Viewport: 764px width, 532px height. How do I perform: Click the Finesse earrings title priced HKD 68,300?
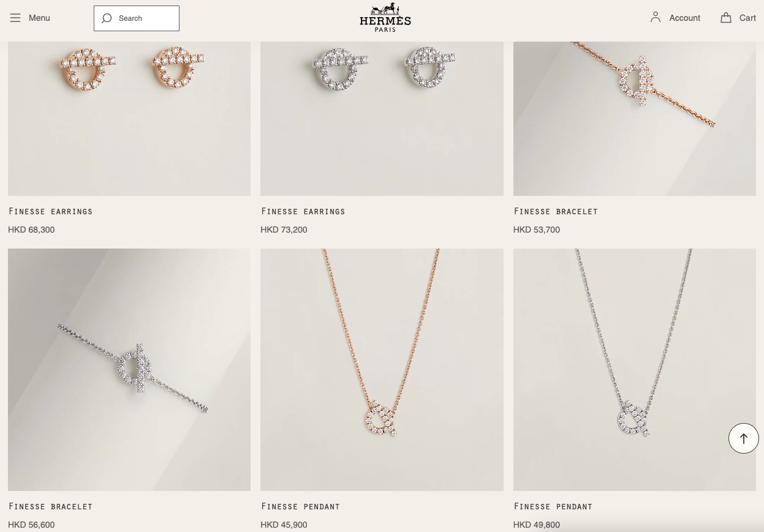click(x=50, y=211)
